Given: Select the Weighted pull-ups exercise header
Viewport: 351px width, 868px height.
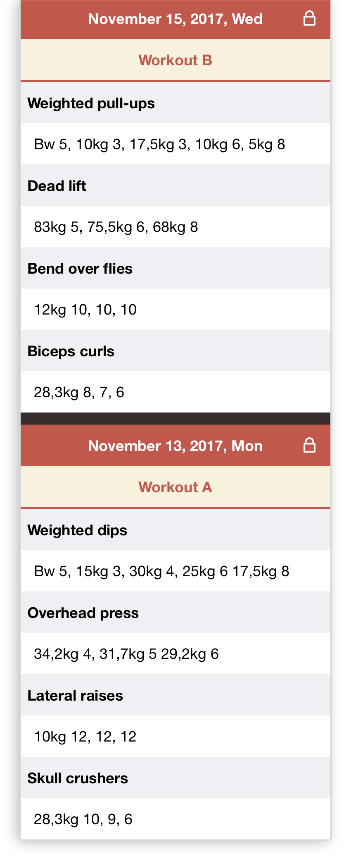Looking at the screenshot, I should pyautogui.click(x=175, y=103).
